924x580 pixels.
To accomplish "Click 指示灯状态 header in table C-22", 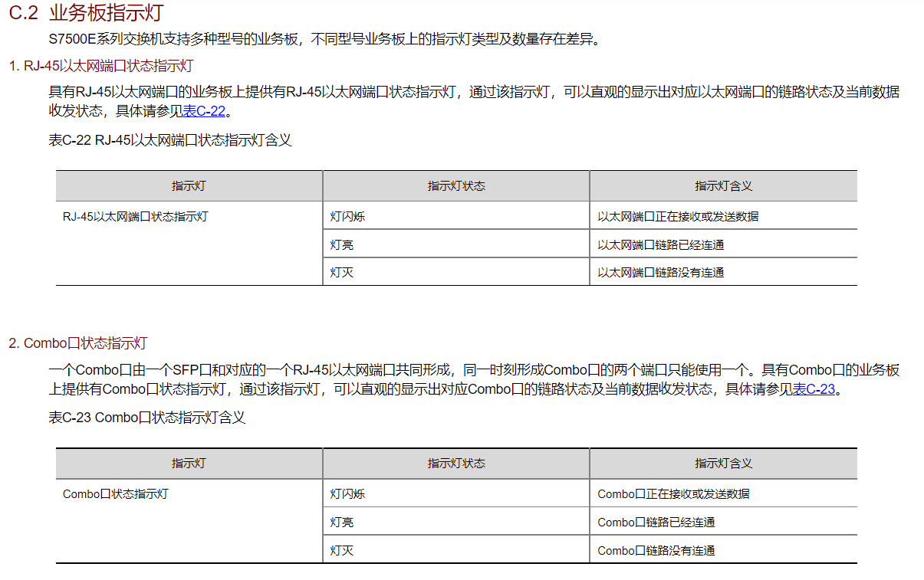I will [x=456, y=186].
